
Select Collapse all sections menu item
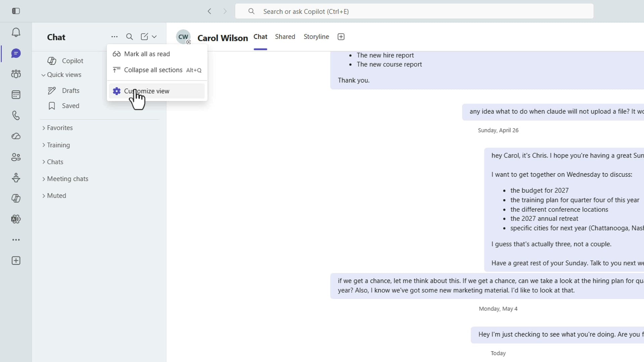(x=157, y=70)
